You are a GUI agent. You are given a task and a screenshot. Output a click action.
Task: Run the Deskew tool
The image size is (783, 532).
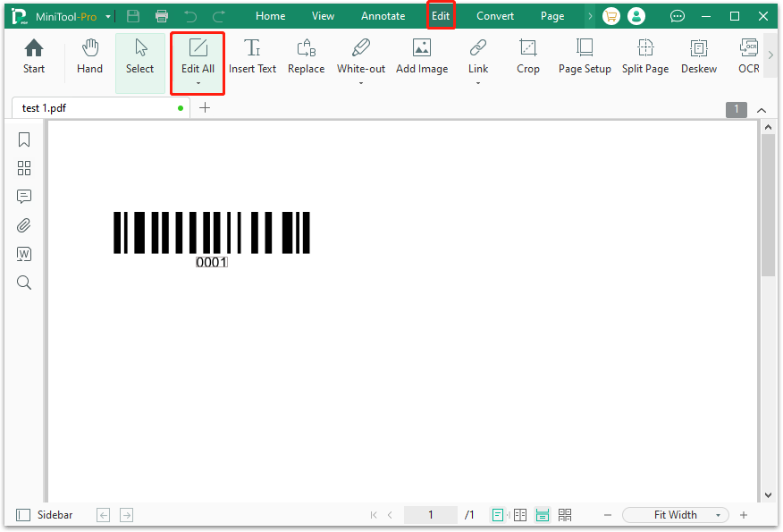699,57
